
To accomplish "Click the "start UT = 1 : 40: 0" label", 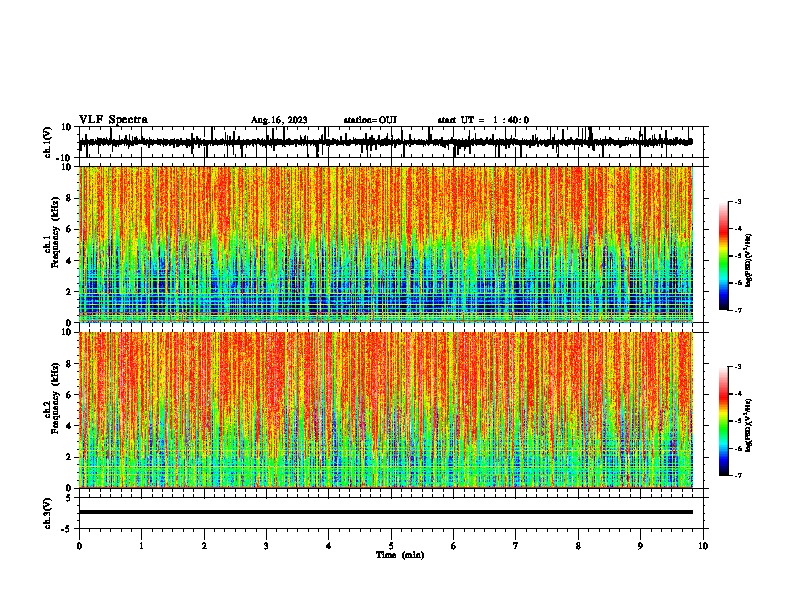I will coord(483,120).
